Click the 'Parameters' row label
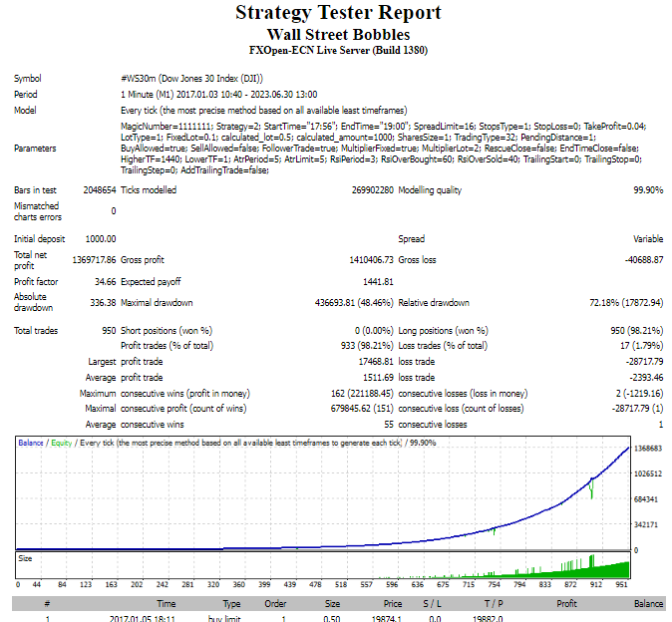The image size is (672, 622). point(35,149)
